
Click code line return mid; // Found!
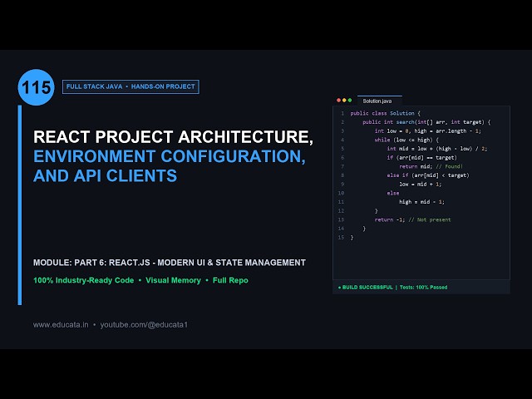(431, 166)
